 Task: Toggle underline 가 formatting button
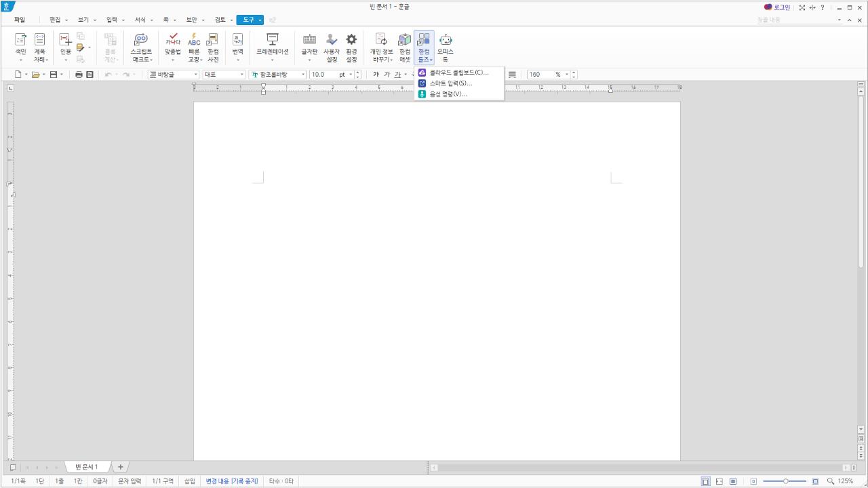[x=397, y=75]
